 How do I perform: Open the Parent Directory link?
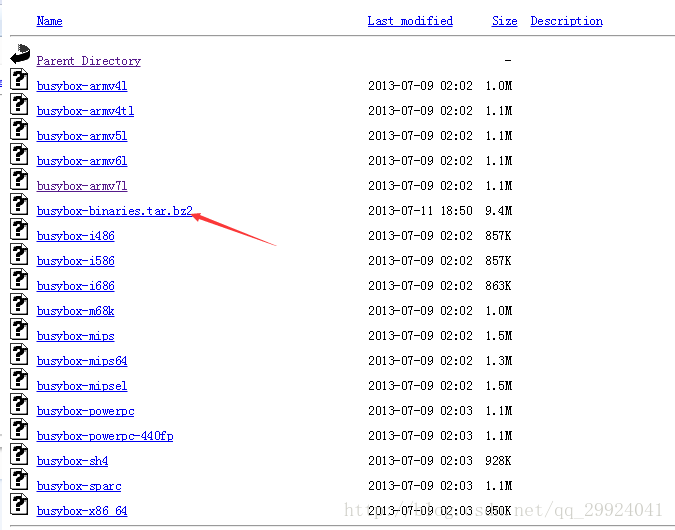pyautogui.click(x=89, y=61)
